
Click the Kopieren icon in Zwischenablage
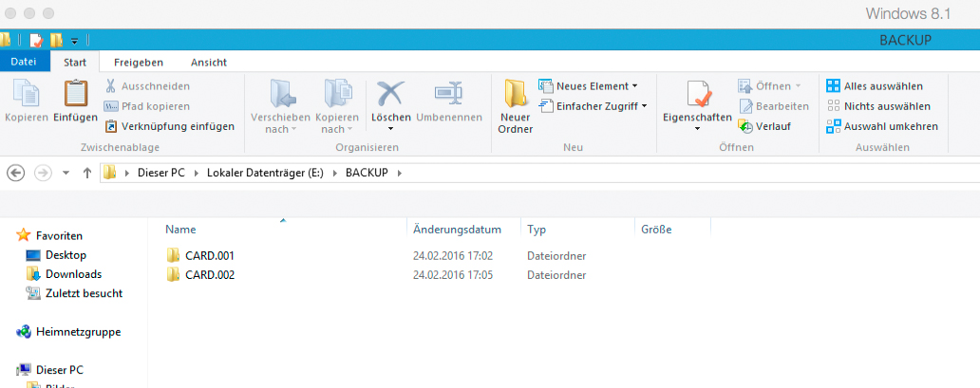26,95
